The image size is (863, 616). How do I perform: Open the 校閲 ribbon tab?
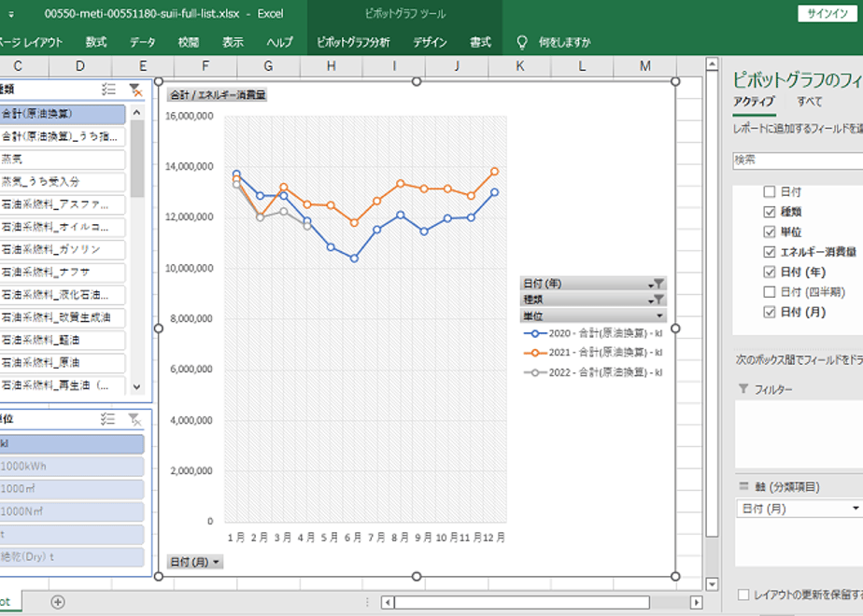[189, 42]
